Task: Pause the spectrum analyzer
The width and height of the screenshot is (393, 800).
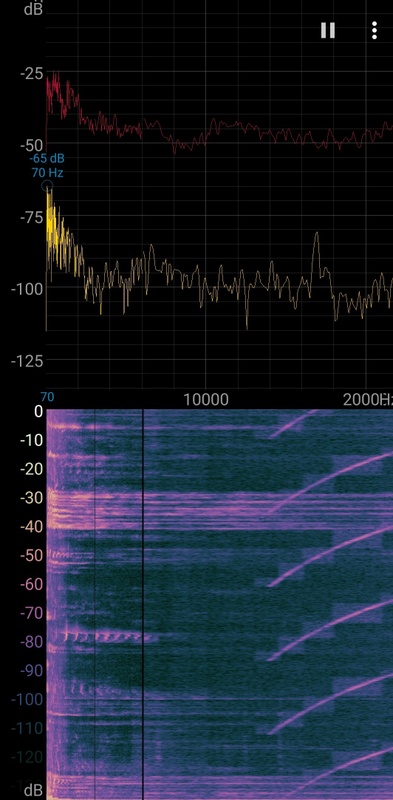Action: pyautogui.click(x=328, y=31)
